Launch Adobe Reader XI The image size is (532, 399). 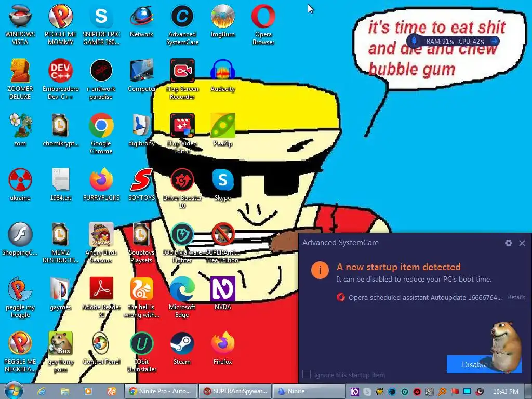(x=101, y=298)
